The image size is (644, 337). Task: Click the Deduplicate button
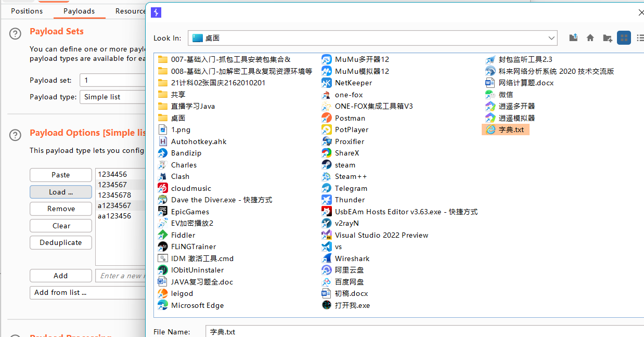click(61, 242)
